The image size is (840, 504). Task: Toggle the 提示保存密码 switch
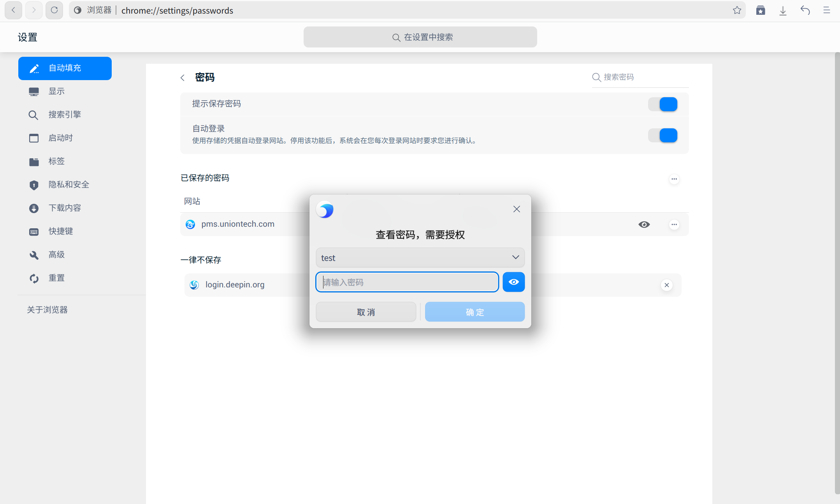point(663,104)
